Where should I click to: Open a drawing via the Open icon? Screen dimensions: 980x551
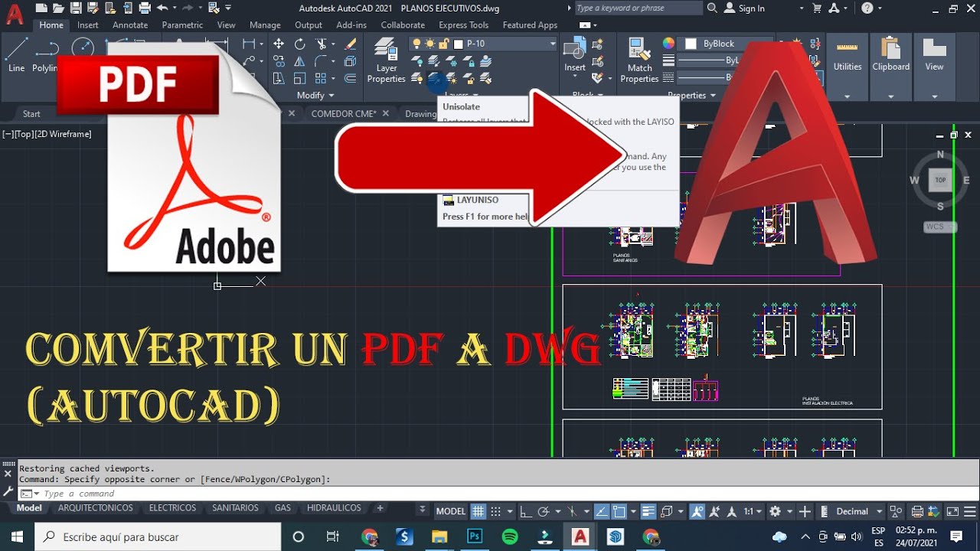click(57, 8)
